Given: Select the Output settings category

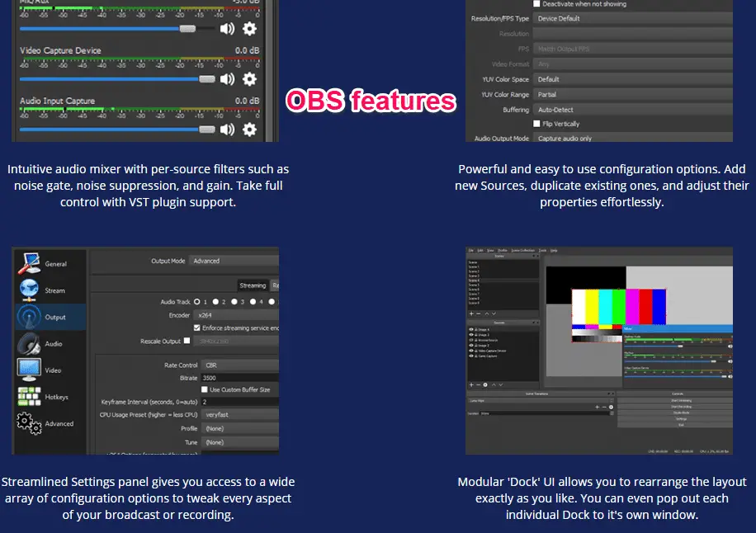Looking at the screenshot, I should (50, 317).
